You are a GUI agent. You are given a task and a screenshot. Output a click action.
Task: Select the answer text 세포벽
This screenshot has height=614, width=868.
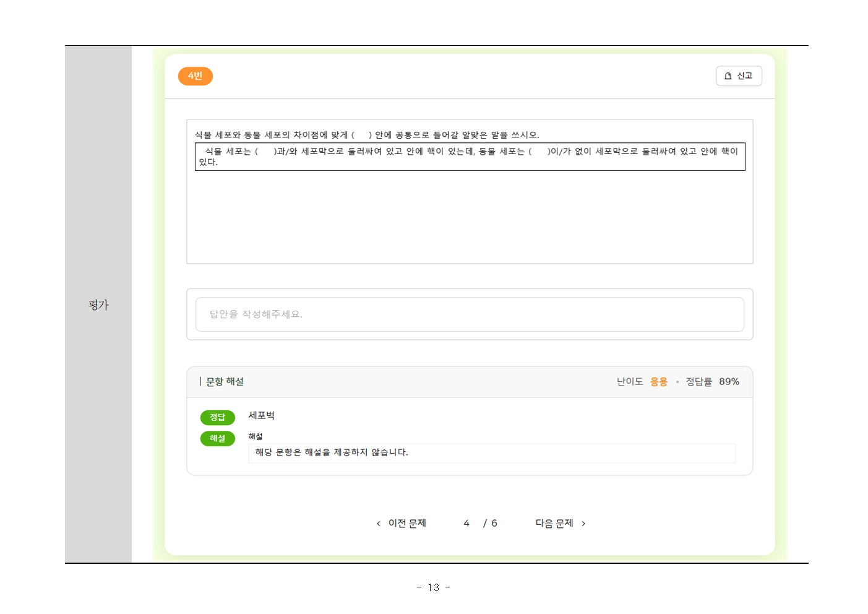(262, 415)
